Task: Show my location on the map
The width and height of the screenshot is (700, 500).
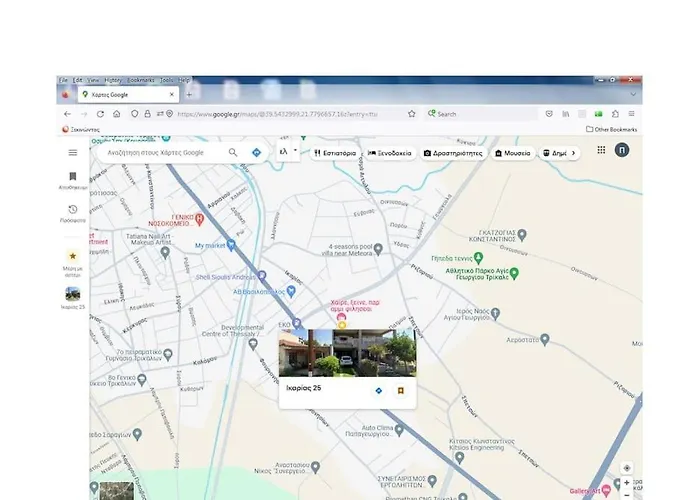Action: (626, 468)
